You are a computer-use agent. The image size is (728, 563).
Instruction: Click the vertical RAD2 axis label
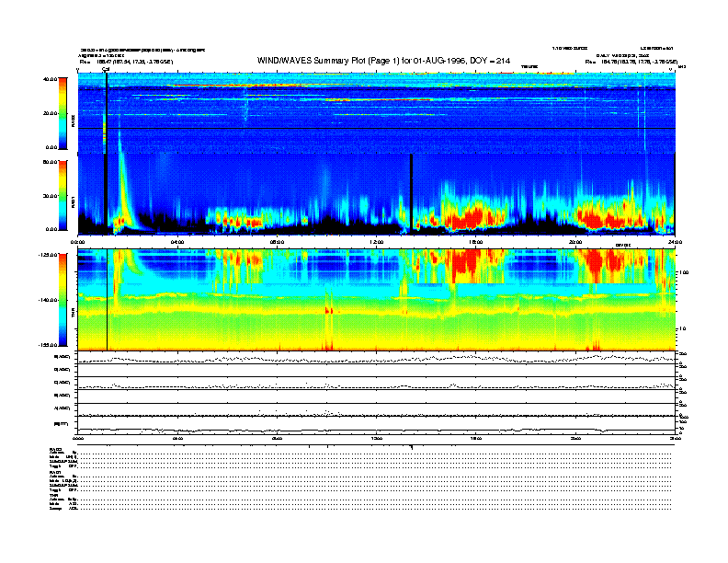point(73,121)
